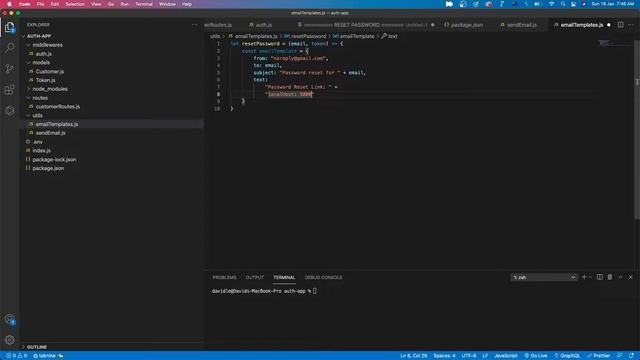640x360 pixels.
Task: Change language mode from JavaScript
Action: (x=505, y=356)
